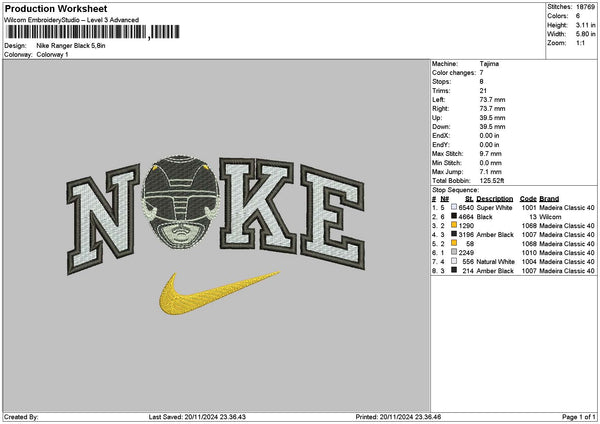Click the 'St.' column header
Viewport: 600px width, 424px height.
(x=469, y=199)
